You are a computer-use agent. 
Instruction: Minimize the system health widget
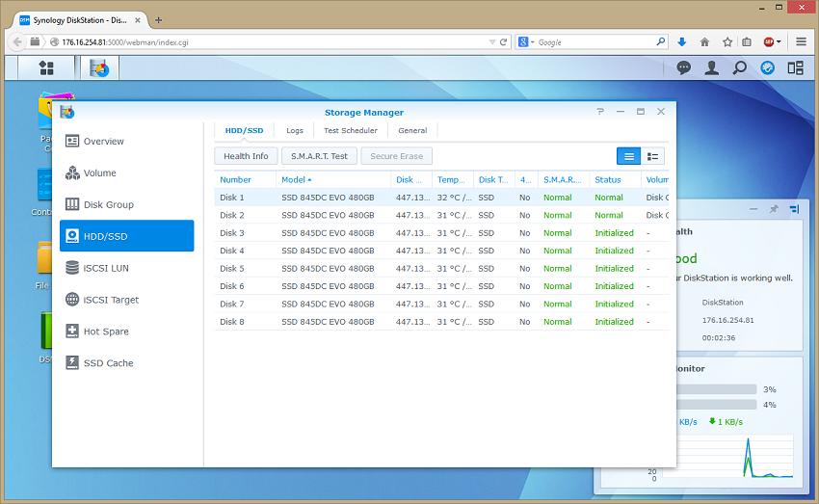pos(753,209)
